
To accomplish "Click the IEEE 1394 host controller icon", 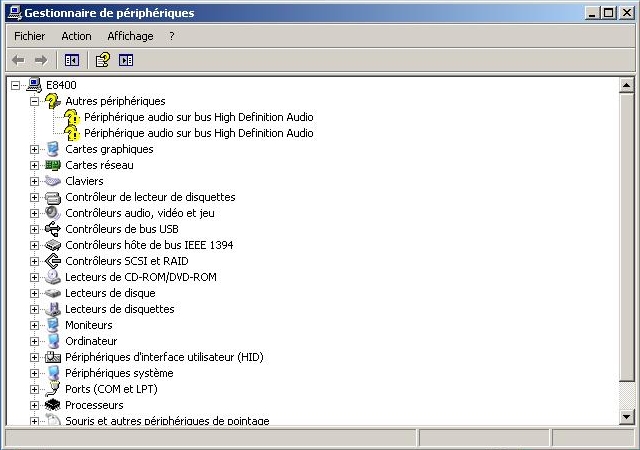I will pyautogui.click(x=53, y=245).
